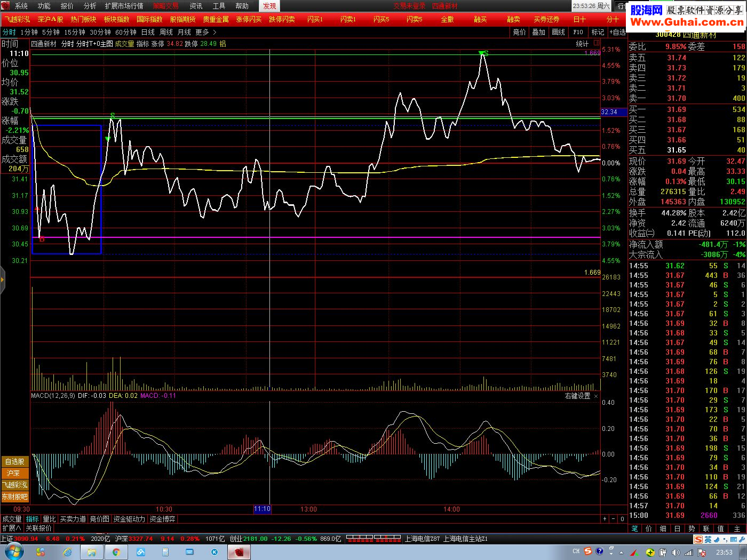Switch to the 量比 bottom tab

(49, 519)
